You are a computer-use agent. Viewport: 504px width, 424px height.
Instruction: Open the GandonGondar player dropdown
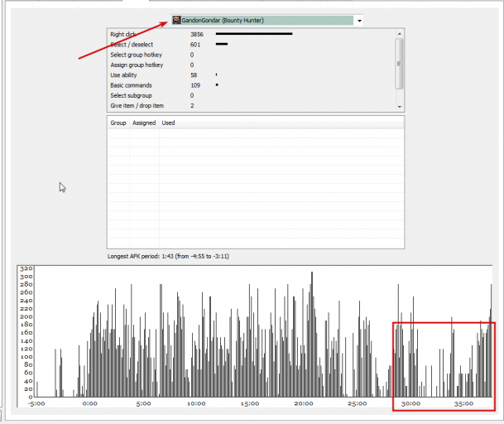click(266, 20)
